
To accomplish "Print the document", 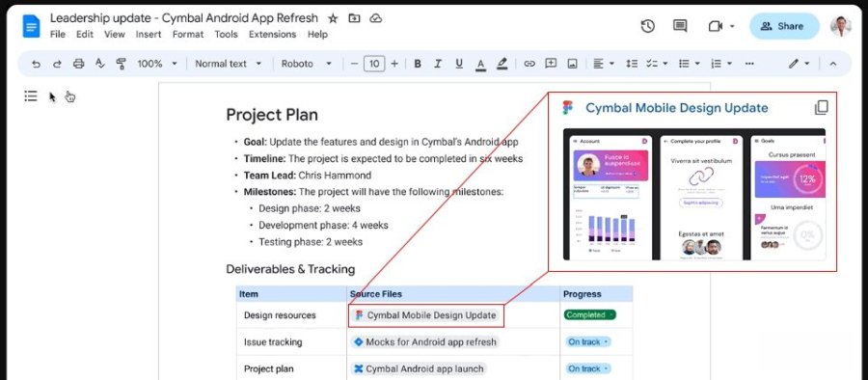I will point(79,64).
